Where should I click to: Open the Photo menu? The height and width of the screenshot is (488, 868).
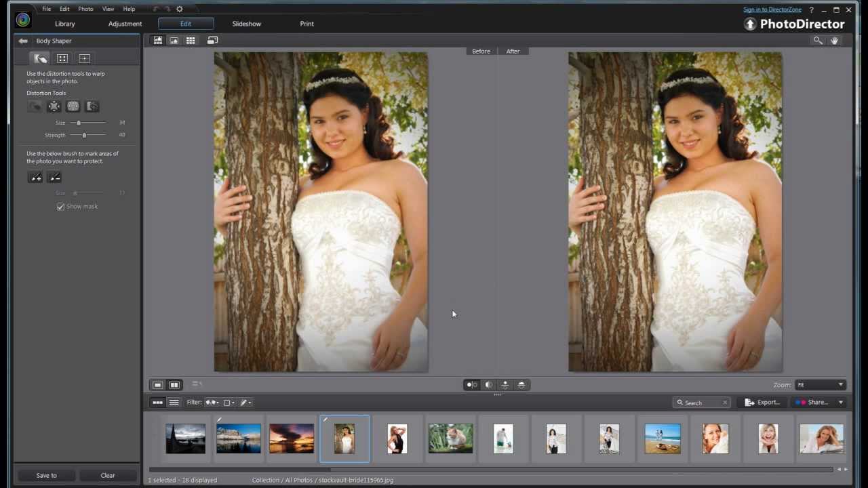click(85, 9)
